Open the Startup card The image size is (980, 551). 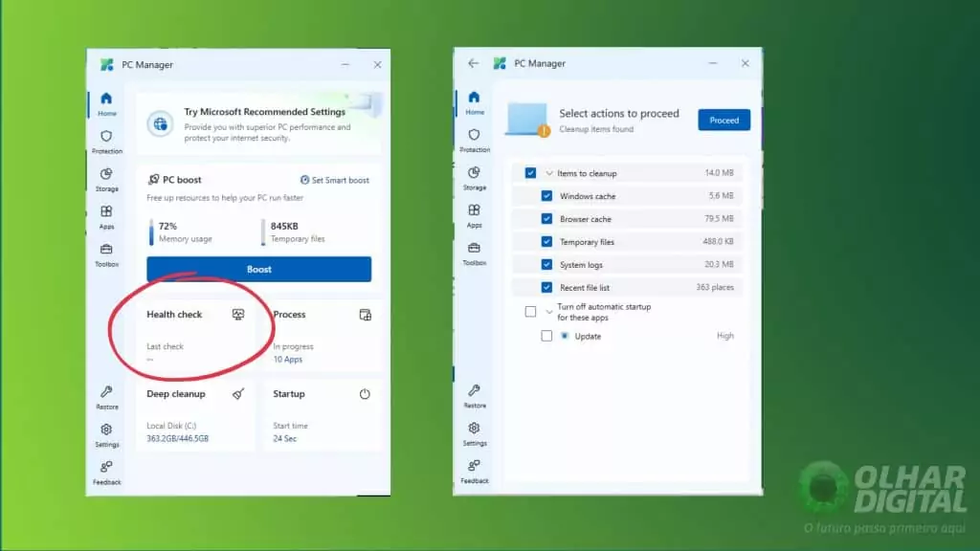(x=323, y=415)
